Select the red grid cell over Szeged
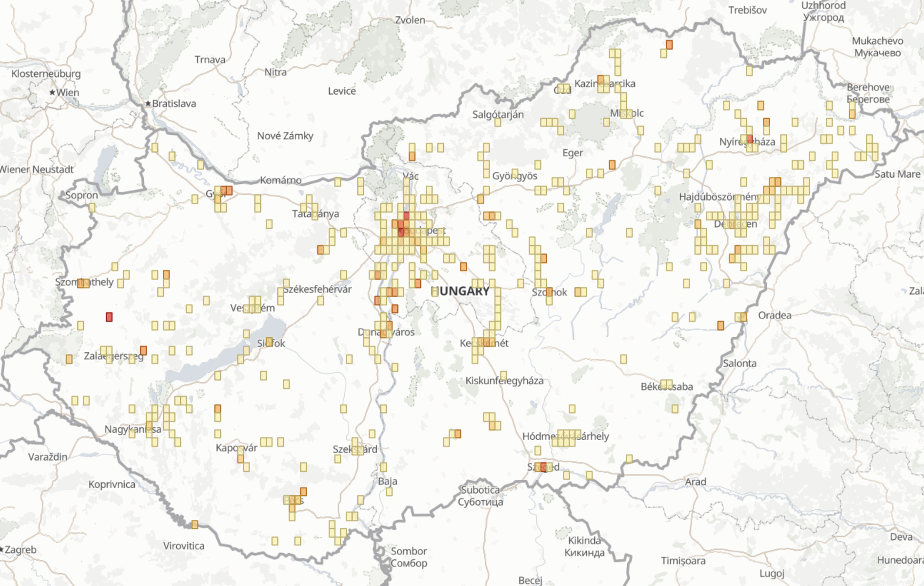 (543, 466)
